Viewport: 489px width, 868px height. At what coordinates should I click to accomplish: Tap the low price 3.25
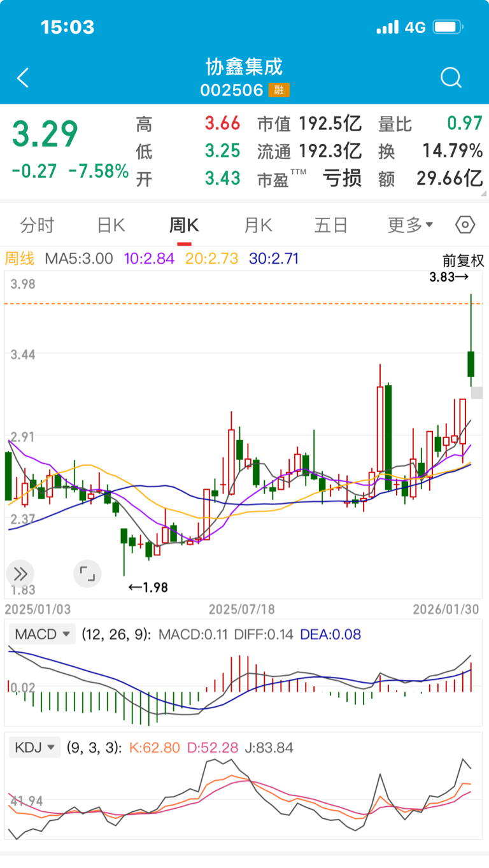point(222,151)
